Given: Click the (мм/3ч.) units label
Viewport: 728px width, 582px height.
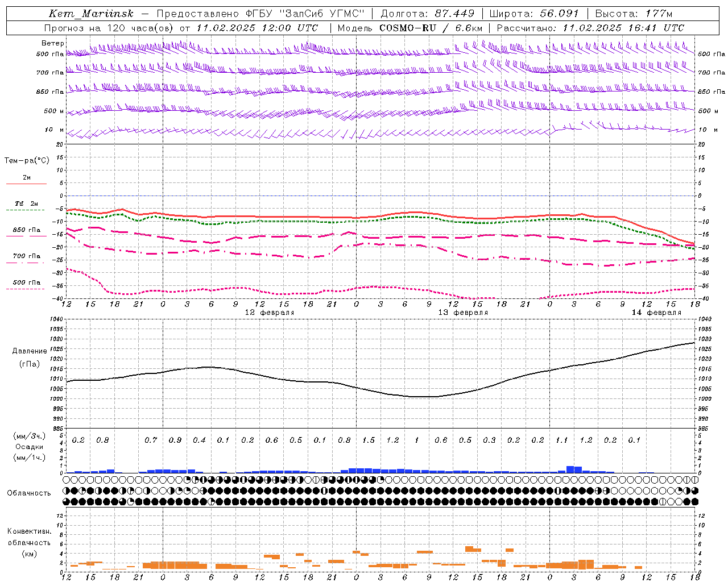Looking at the screenshot, I should tap(30, 436).
